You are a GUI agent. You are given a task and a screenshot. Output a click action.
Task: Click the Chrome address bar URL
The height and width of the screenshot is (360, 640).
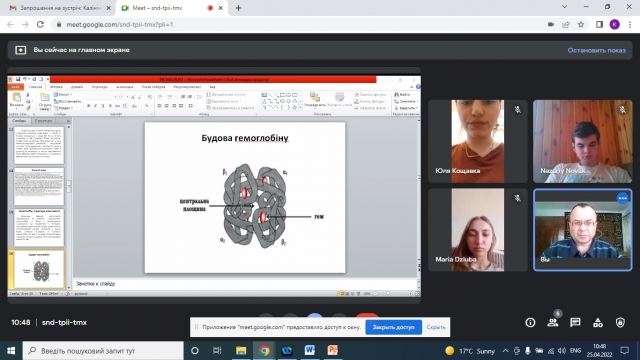(120, 24)
